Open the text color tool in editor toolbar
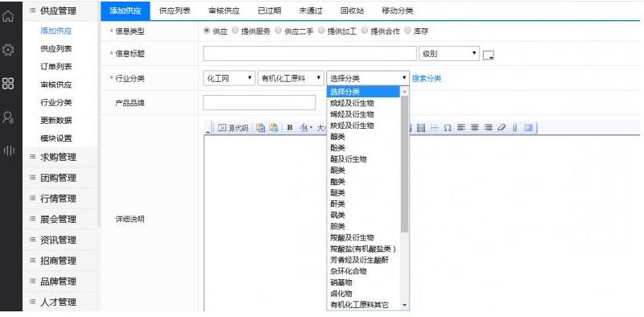 click(306, 128)
